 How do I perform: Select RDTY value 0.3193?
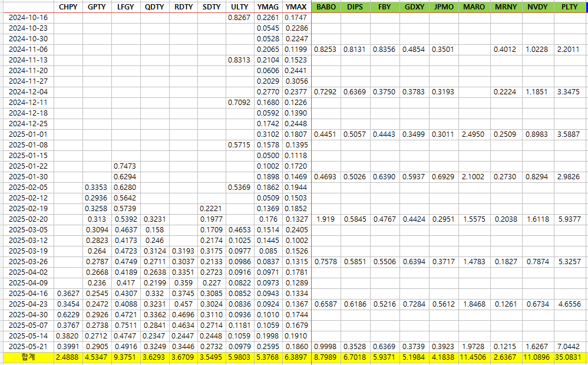point(183,251)
